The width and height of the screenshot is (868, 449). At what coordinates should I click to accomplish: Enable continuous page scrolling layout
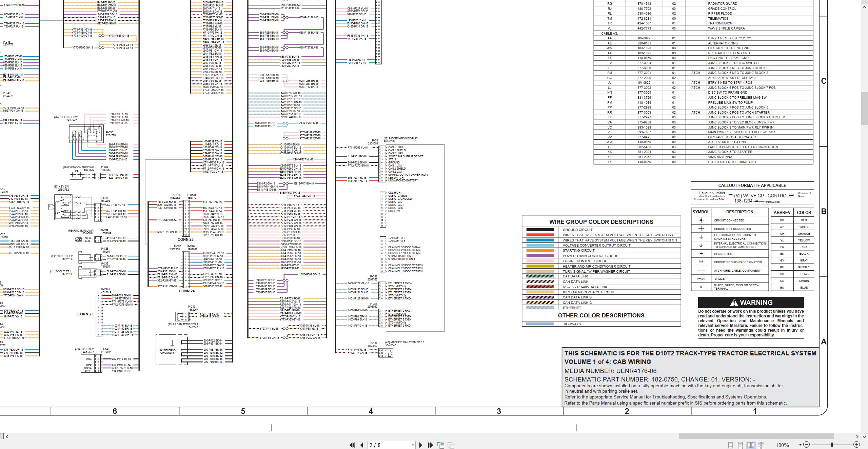point(741,445)
